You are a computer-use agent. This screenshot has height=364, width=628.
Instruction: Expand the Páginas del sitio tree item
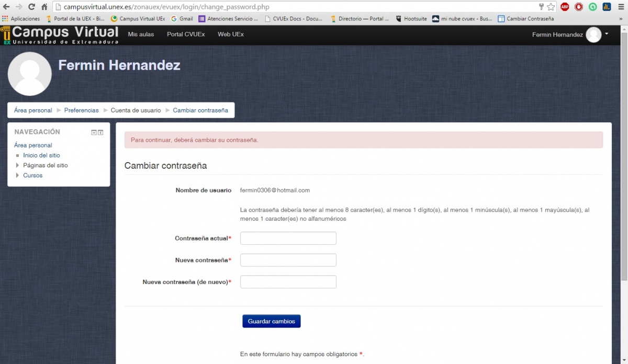[x=16, y=165]
